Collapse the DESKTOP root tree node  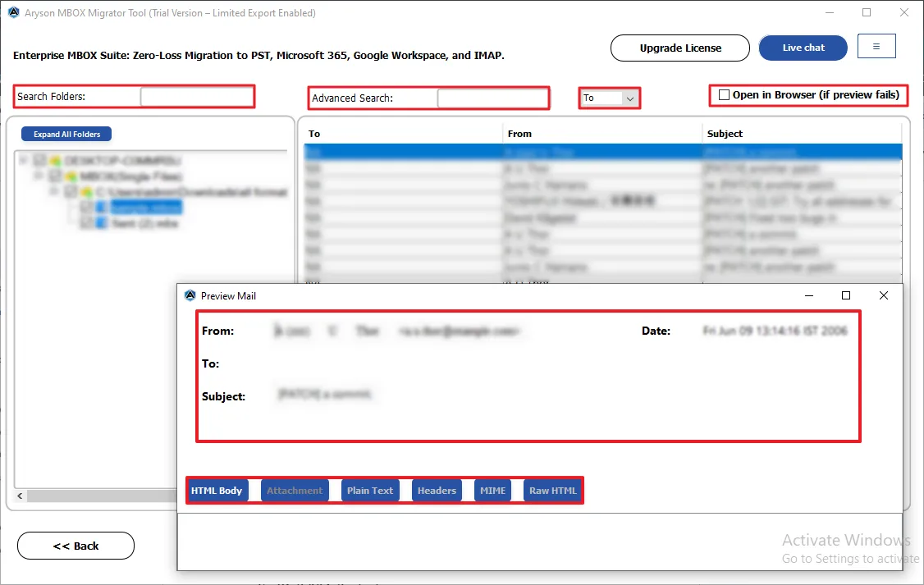point(24,160)
